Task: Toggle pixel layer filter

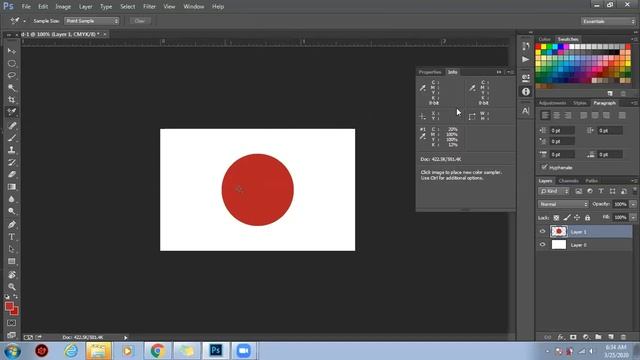Action: tap(578, 191)
